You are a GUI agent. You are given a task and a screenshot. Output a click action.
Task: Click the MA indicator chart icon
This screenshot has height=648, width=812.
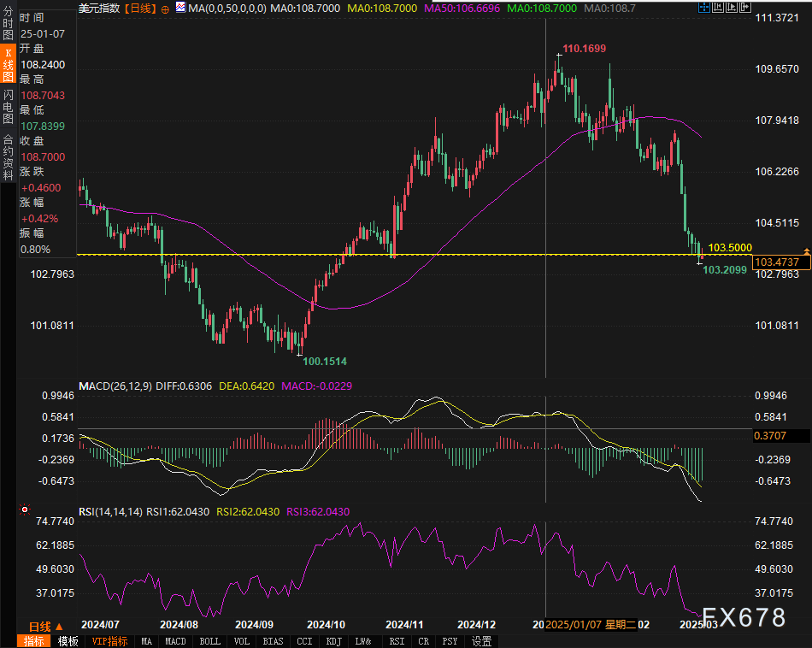(179, 8)
